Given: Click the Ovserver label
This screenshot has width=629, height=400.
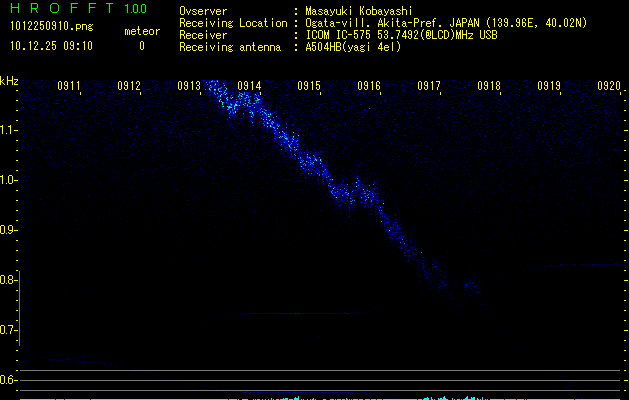Looking at the screenshot, I should pos(203,11).
